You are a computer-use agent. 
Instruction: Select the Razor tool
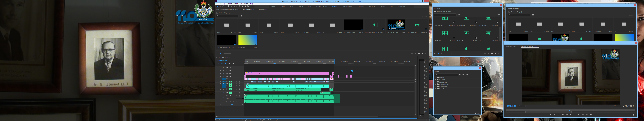[234, 6]
